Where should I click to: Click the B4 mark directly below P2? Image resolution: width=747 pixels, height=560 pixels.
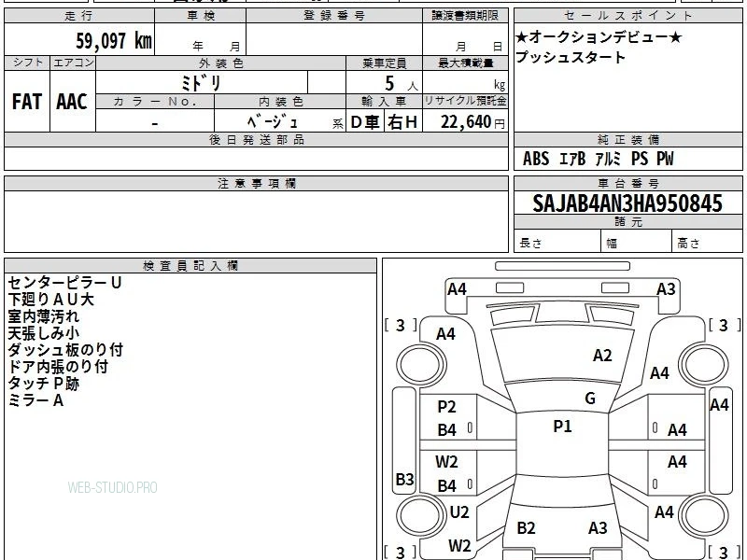pos(447,430)
